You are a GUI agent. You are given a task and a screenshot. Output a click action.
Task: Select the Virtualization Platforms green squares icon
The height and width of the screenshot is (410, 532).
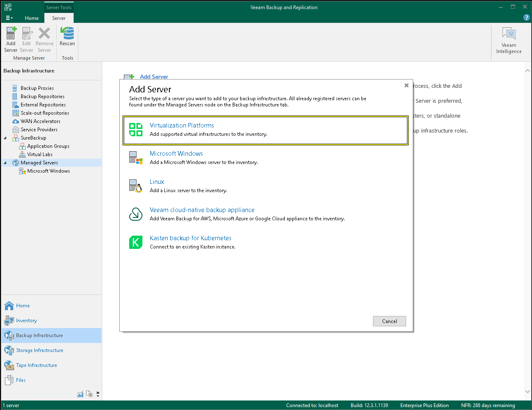point(136,130)
